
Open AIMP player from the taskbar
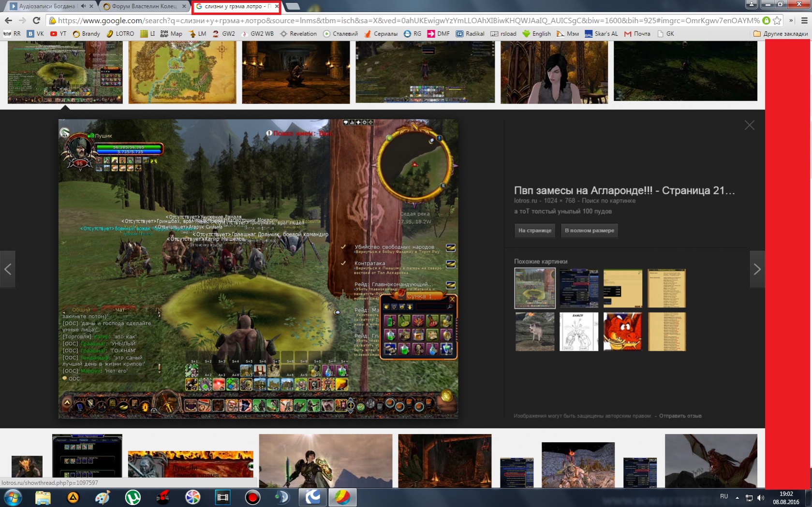click(x=73, y=497)
